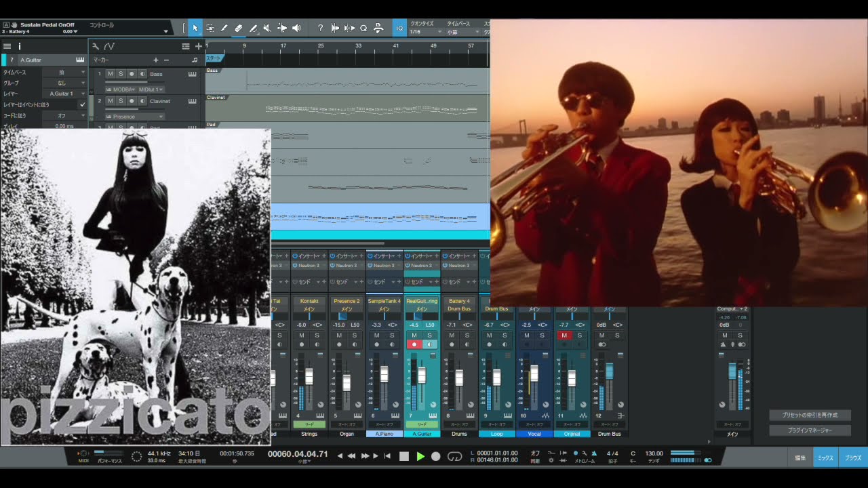Start playback with the green play button
Screen dimensions: 868x488
pos(420,457)
